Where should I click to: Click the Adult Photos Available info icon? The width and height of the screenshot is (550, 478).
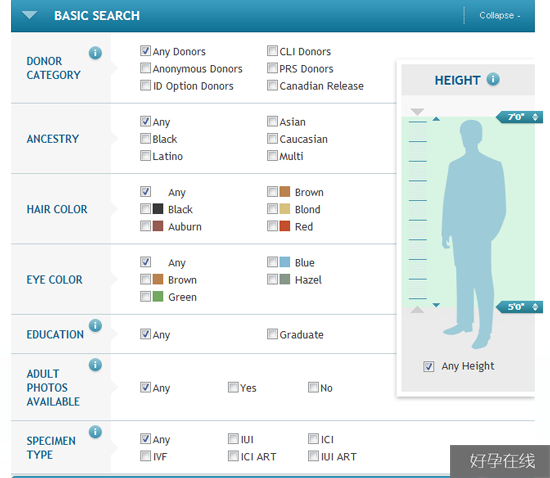[x=95, y=365]
